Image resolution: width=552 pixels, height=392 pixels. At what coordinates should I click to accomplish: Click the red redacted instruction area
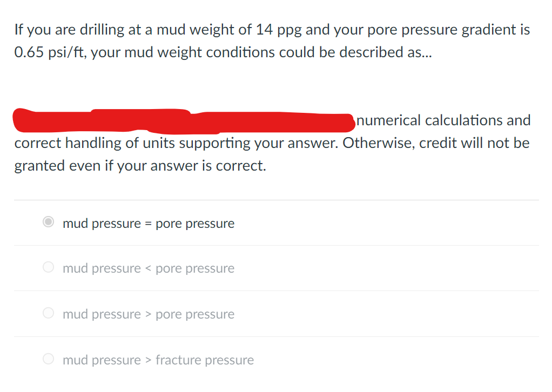pos(184,120)
